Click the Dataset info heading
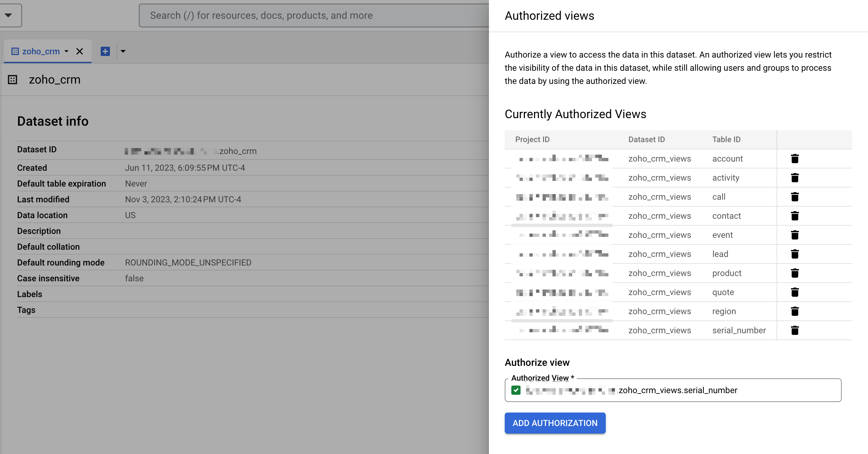Image resolution: width=868 pixels, height=454 pixels. pos(53,121)
